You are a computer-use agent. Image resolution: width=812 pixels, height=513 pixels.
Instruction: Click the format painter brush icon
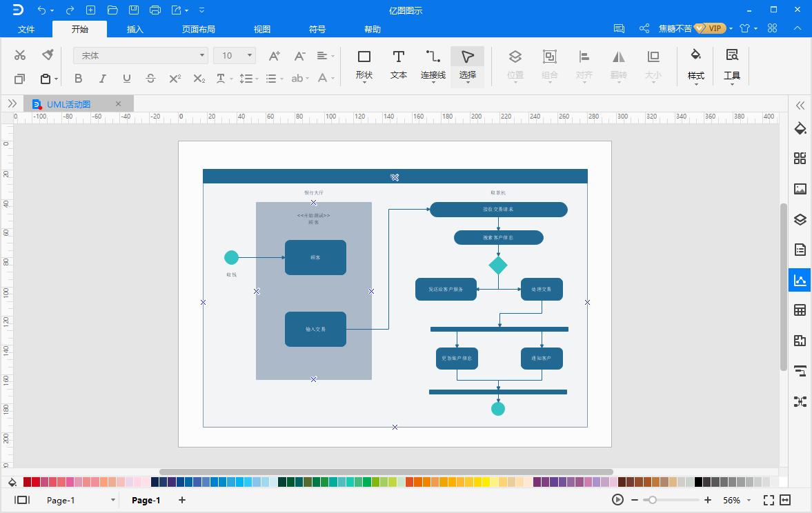coord(48,55)
